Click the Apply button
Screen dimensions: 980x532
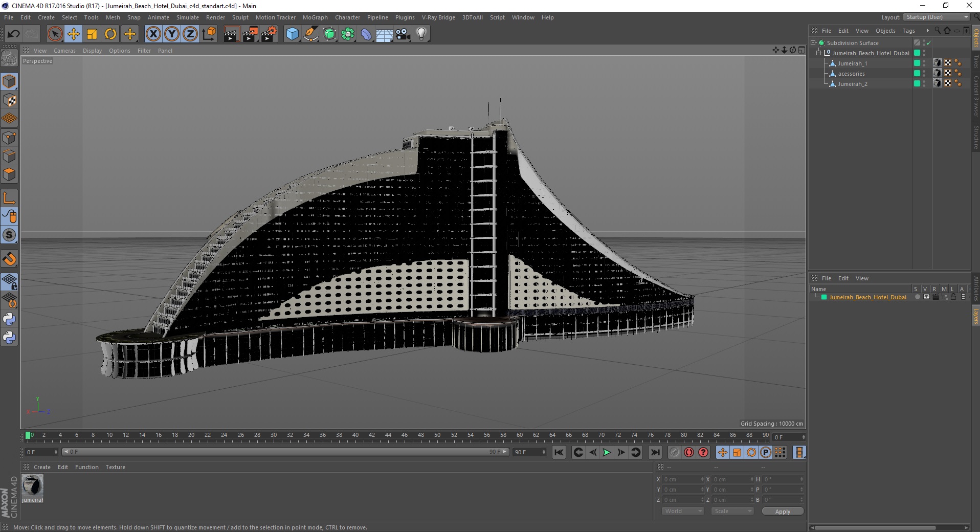click(x=783, y=512)
